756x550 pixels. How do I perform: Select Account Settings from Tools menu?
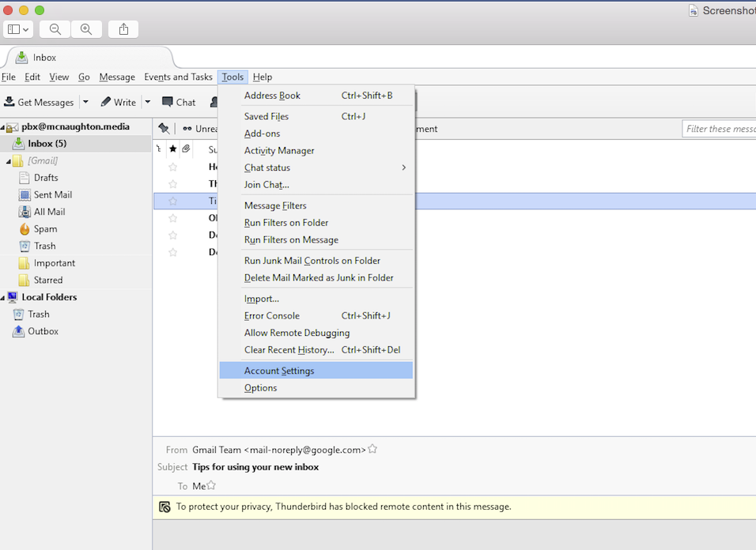pyautogui.click(x=279, y=371)
